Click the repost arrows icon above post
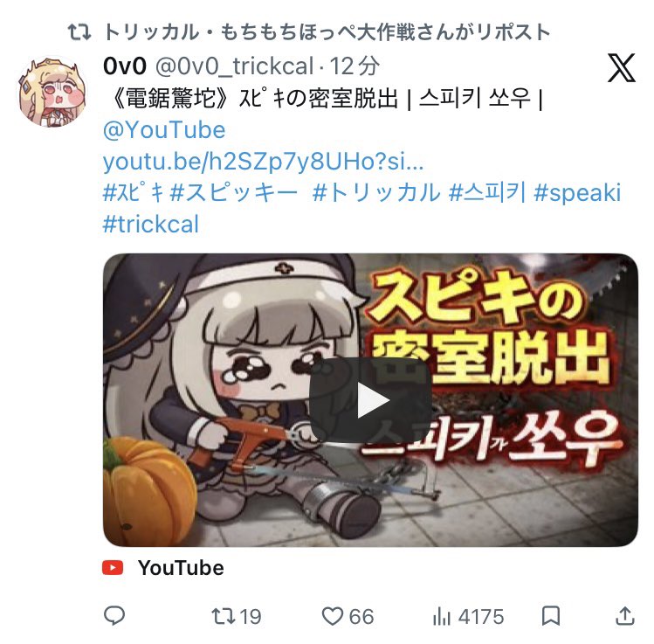 pyautogui.click(x=79, y=32)
